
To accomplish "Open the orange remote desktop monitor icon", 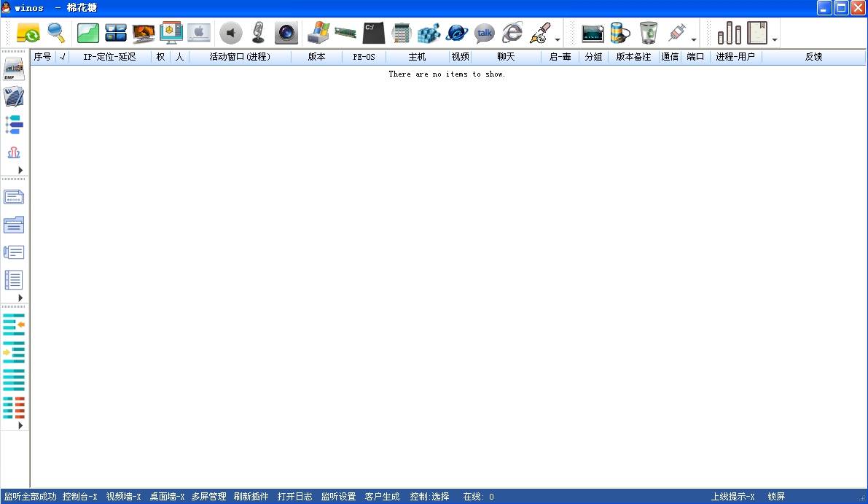I will [x=144, y=34].
